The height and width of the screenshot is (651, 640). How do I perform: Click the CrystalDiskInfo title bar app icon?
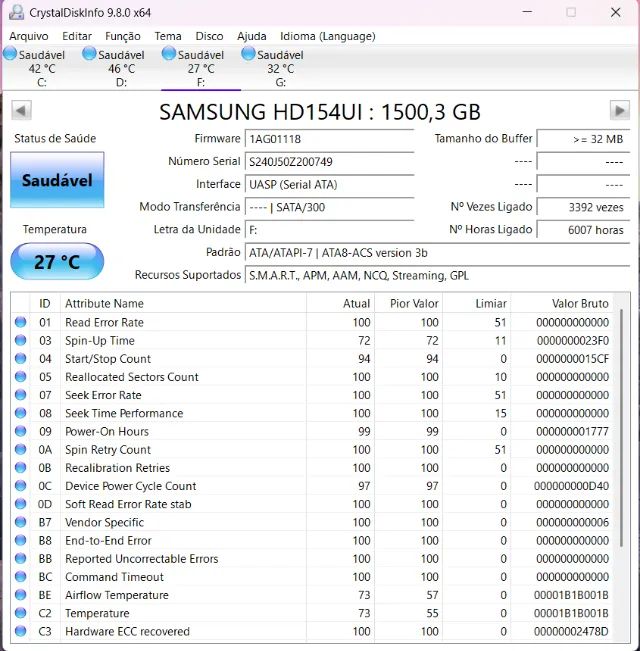tap(16, 12)
